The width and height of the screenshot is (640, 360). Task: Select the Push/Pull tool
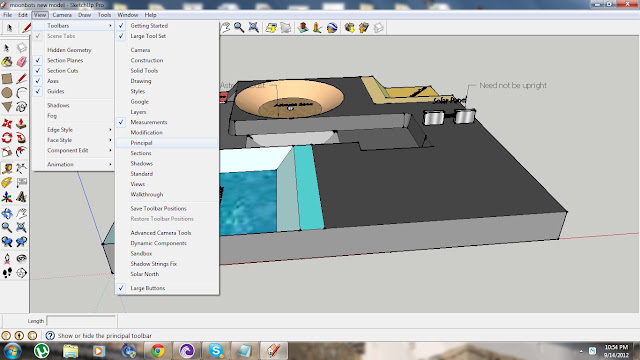(x=22, y=123)
